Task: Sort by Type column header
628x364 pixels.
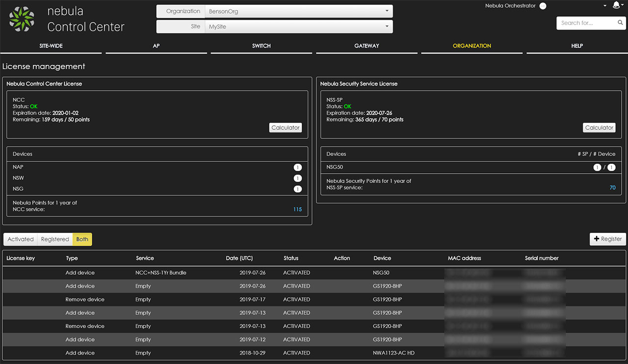Action: tap(72, 258)
